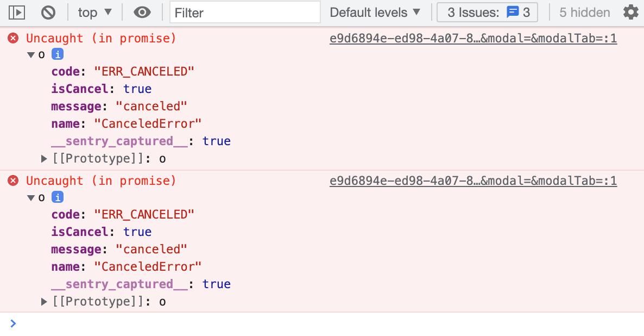Screen dimensions: 644x336
Task: Expand [[Prototype]] of the second error
Action: tap(44, 301)
